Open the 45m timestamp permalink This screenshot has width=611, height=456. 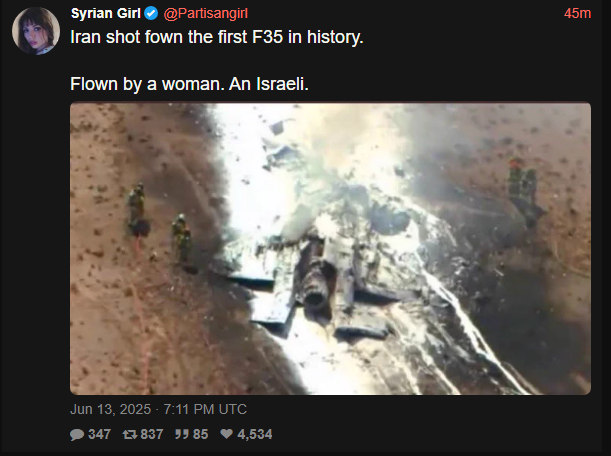577,13
